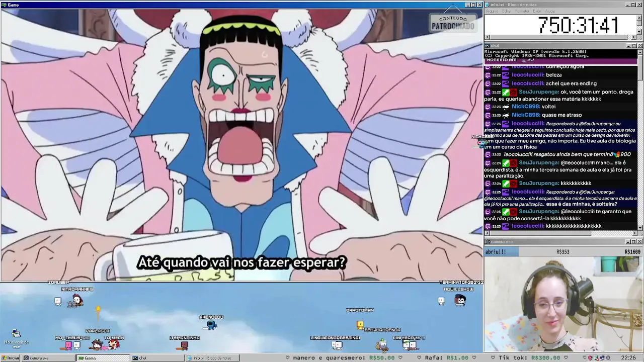Open the Ajuda menu in Notepad
The image size is (644, 362).
tap(550, 11)
